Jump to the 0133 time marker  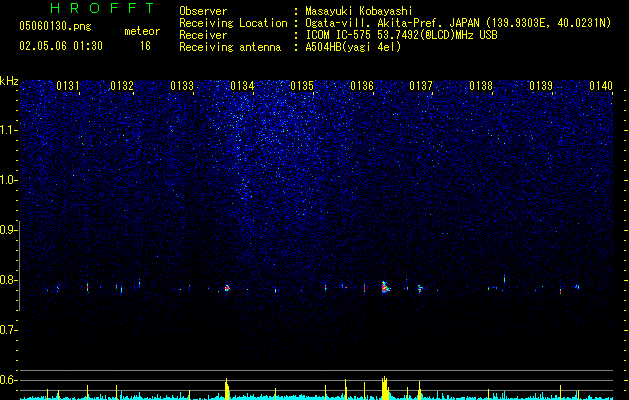pos(182,86)
